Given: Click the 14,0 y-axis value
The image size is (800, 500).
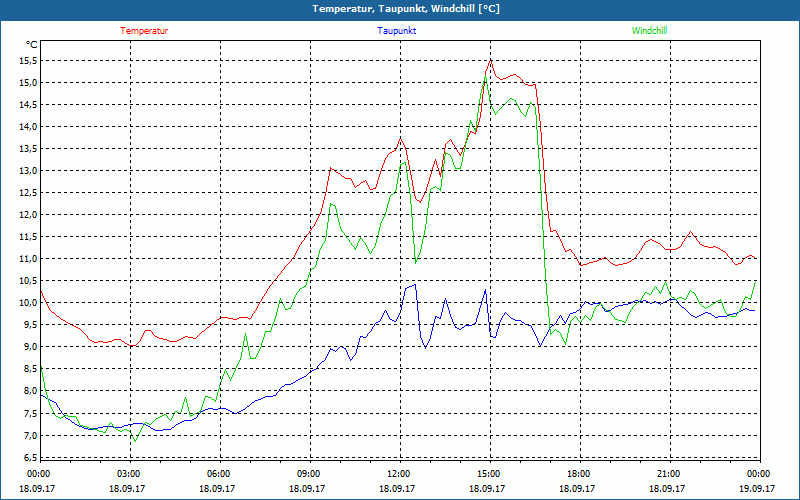Looking at the screenshot, I should (30, 127).
